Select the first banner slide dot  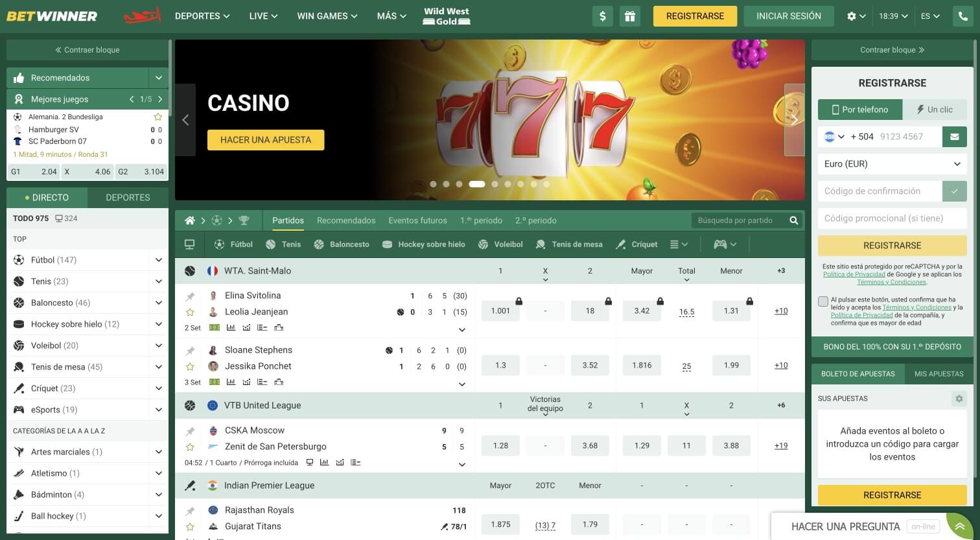pyautogui.click(x=433, y=184)
